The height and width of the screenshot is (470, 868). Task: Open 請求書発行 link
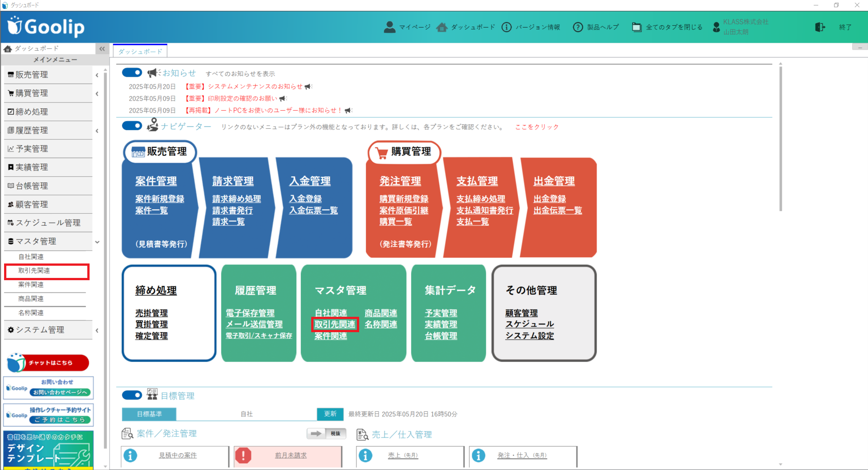(232, 211)
